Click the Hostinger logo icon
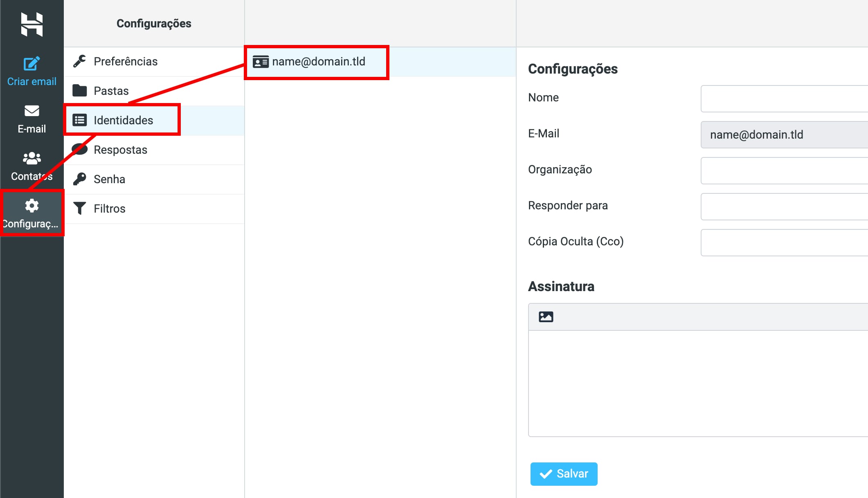 pyautogui.click(x=32, y=24)
